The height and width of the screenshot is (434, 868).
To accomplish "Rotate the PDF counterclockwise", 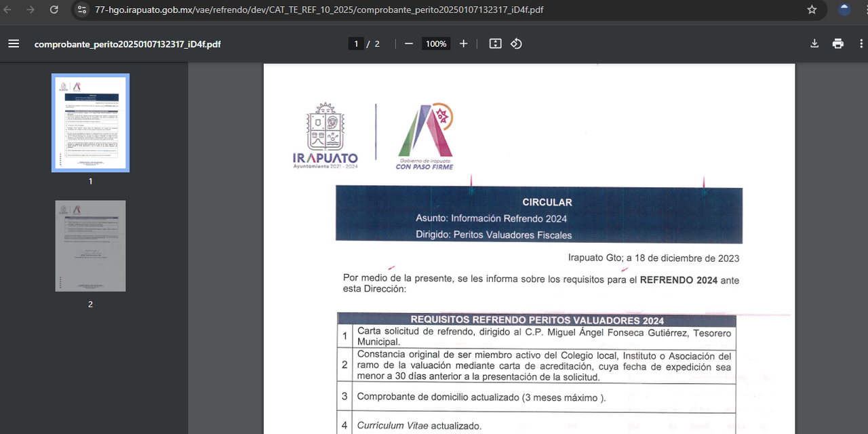I will click(516, 43).
